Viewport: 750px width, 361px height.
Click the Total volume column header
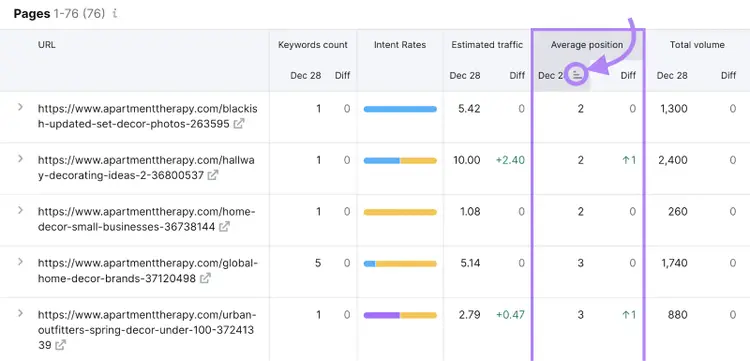click(x=697, y=45)
